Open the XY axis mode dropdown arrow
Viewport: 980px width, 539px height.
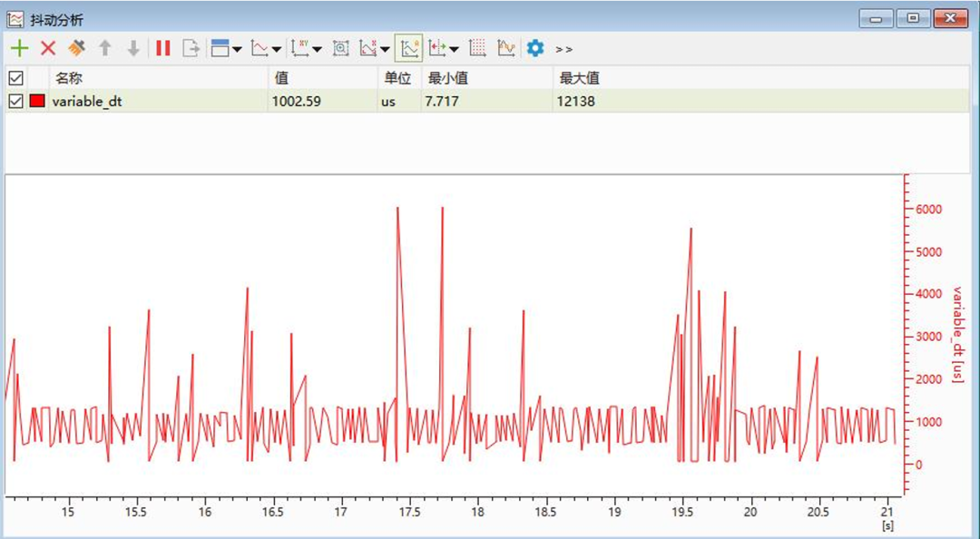317,49
